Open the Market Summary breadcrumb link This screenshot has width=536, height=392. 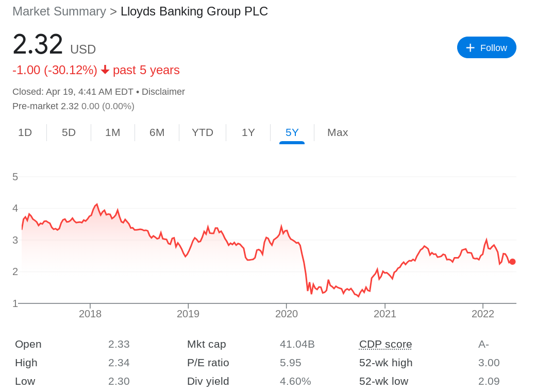(x=59, y=11)
